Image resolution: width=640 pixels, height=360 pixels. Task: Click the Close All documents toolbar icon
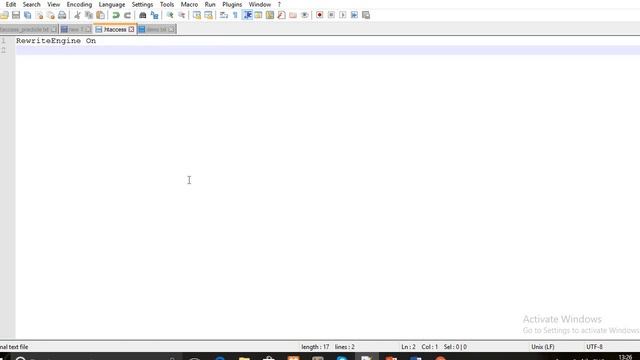coord(51,15)
